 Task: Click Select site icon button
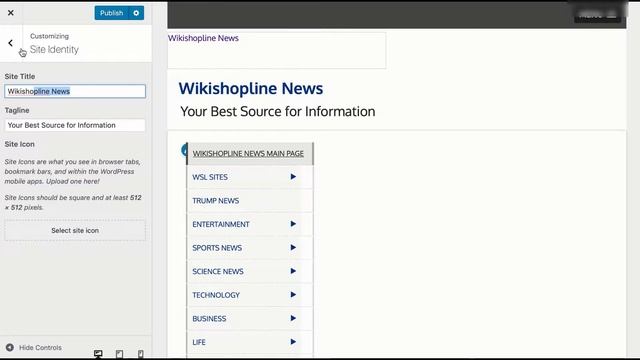tap(75, 231)
